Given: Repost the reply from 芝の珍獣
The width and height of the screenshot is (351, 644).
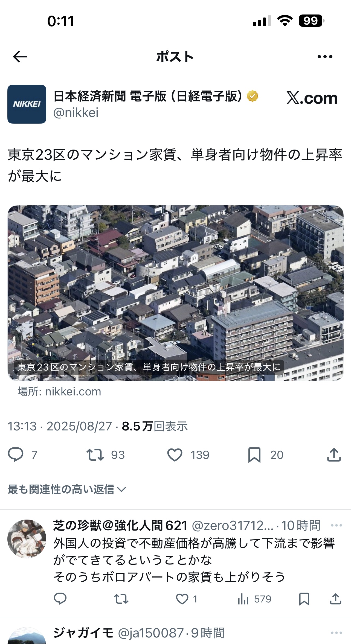Looking at the screenshot, I should point(121,599).
